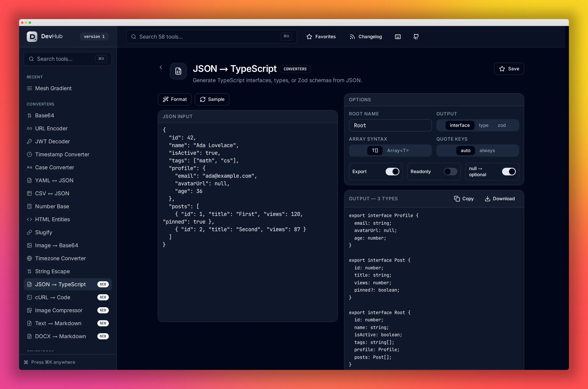Screen dimensions: 588x389
Task: Click the Format button
Action: coord(174,99)
